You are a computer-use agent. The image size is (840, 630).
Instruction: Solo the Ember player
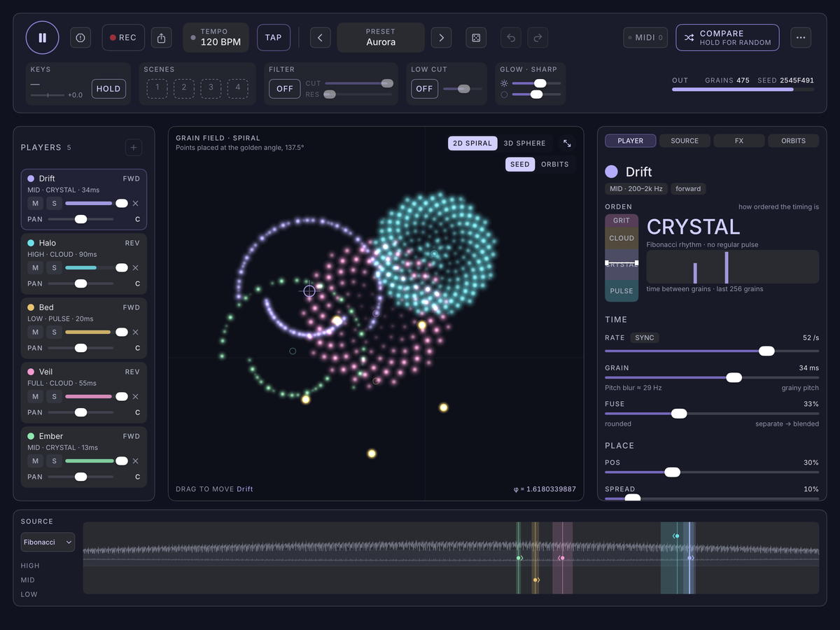click(x=54, y=461)
